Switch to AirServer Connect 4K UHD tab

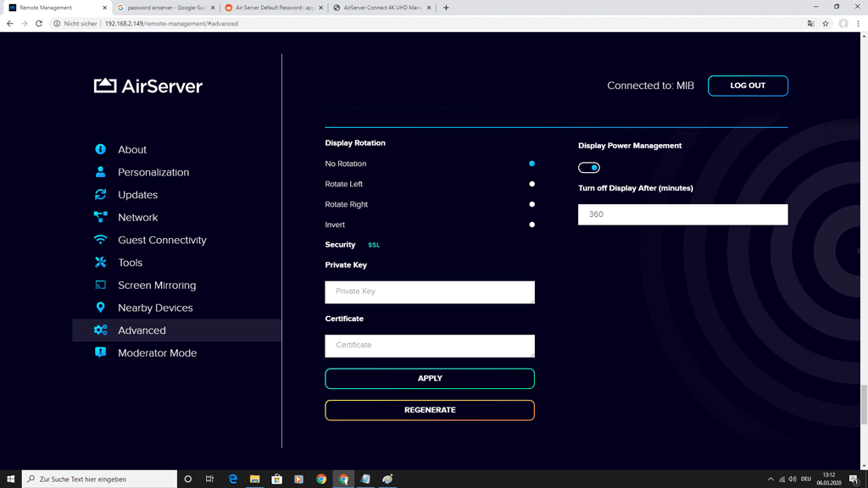382,8
